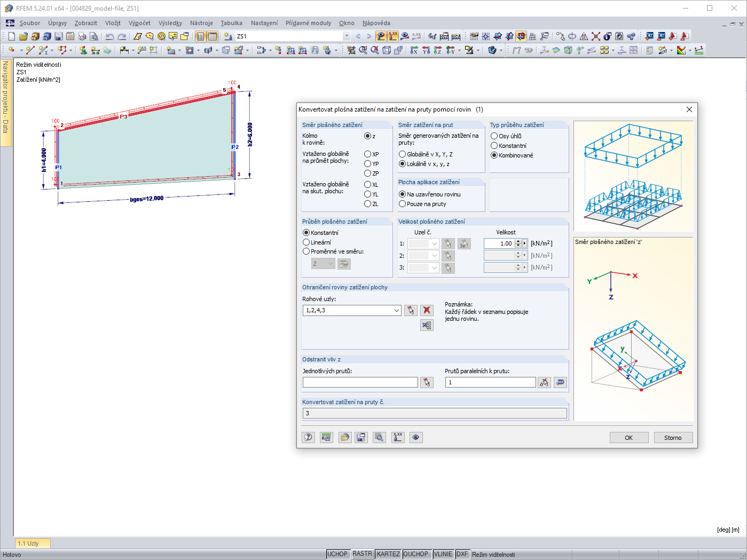Image resolution: width=747 pixels, height=560 pixels.
Task: Open the Nápověda menu
Action: coord(376,23)
